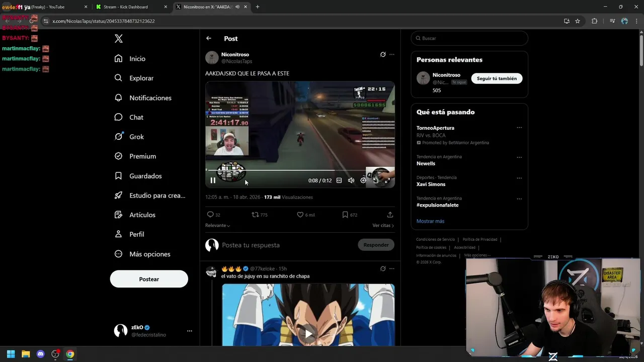644x362 pixels.
Task: Seek on the video progress bar
Action: click(300, 170)
